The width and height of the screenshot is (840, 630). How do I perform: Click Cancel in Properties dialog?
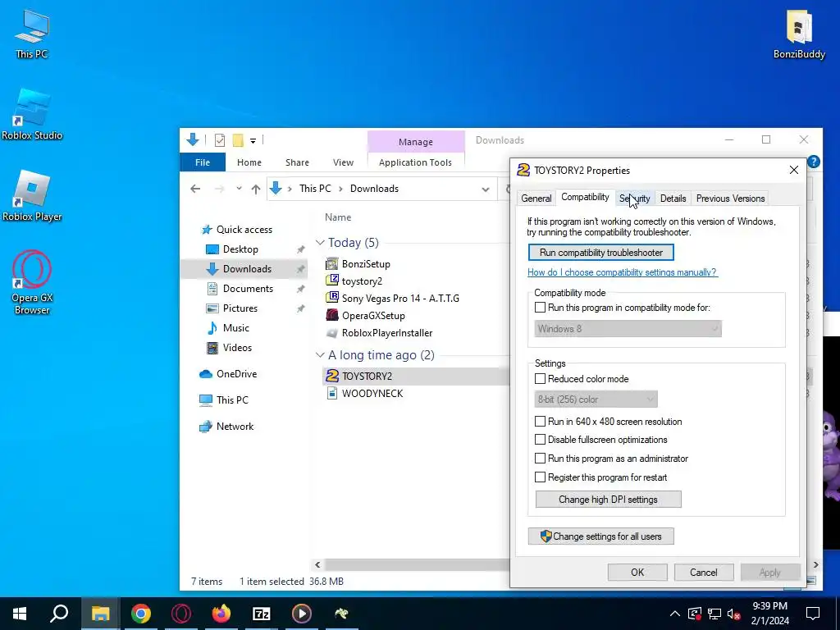[703, 572]
